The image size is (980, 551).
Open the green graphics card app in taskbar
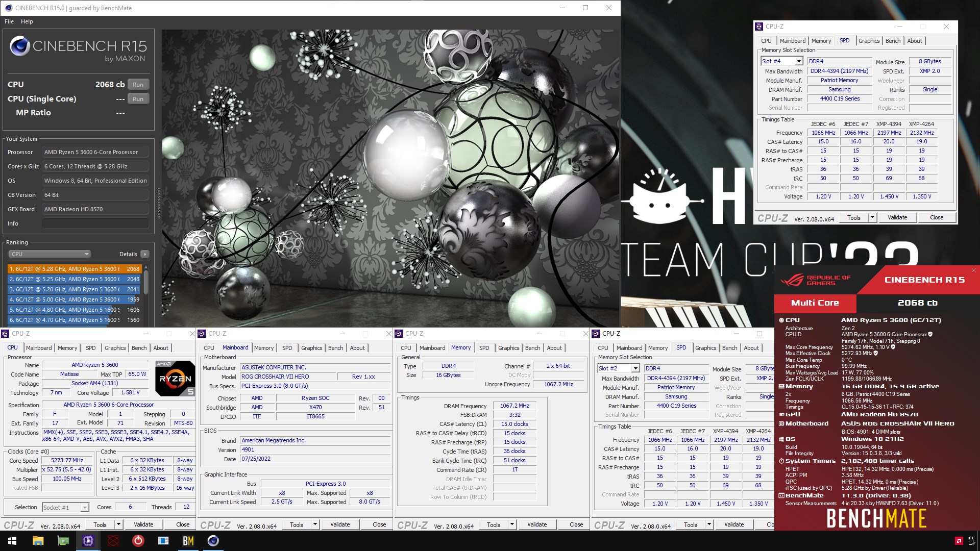(x=63, y=541)
